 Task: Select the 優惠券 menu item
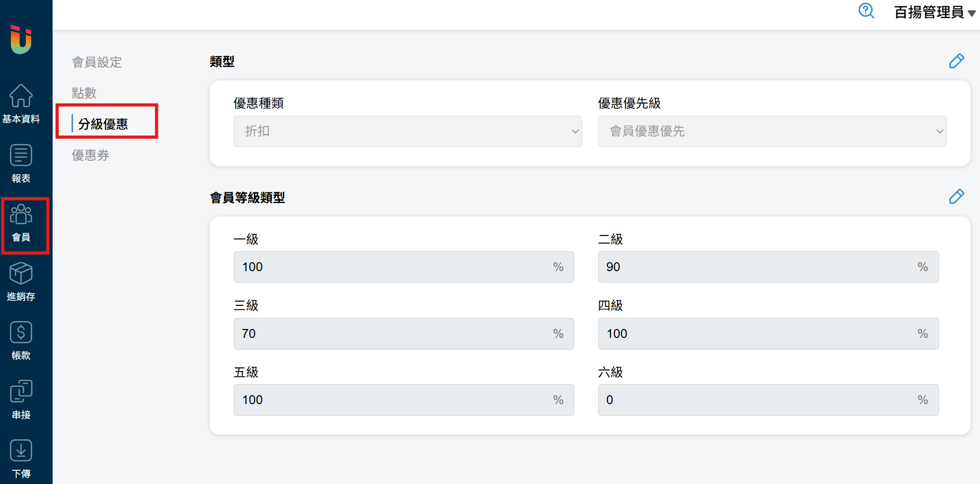click(x=90, y=155)
